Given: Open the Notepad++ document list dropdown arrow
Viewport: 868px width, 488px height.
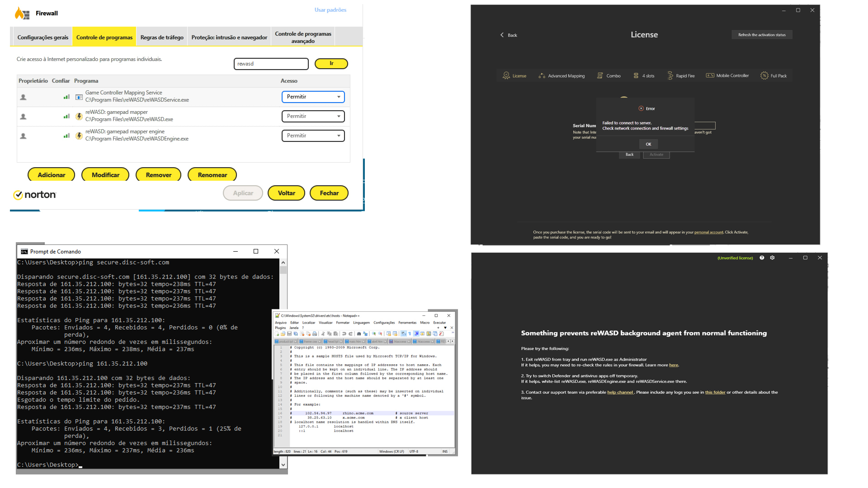Looking at the screenshot, I should pos(445,328).
